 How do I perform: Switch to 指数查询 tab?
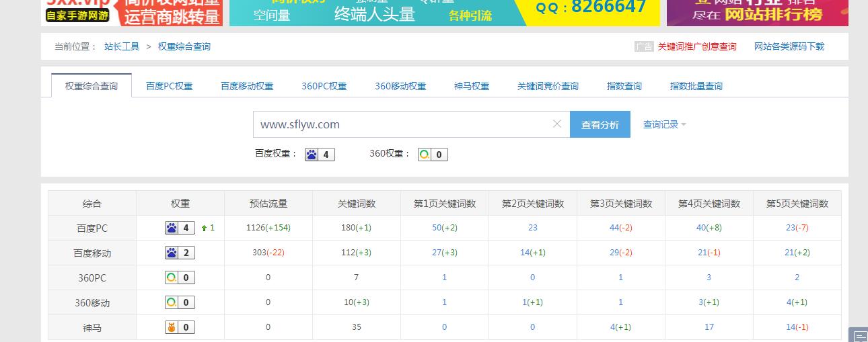pos(624,86)
